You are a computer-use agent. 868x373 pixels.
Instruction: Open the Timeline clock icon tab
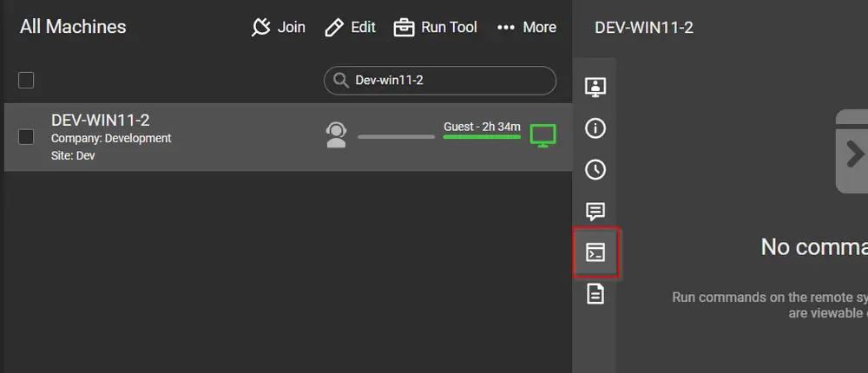click(x=595, y=170)
